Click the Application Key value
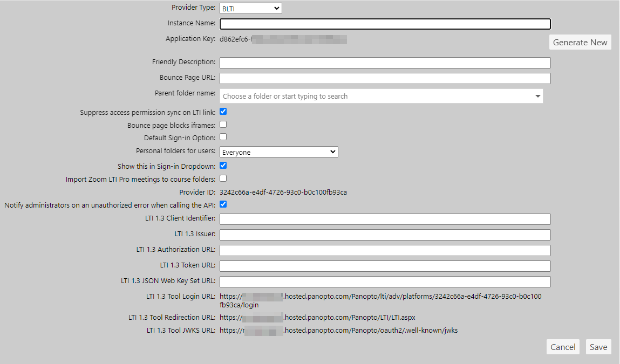 click(283, 39)
